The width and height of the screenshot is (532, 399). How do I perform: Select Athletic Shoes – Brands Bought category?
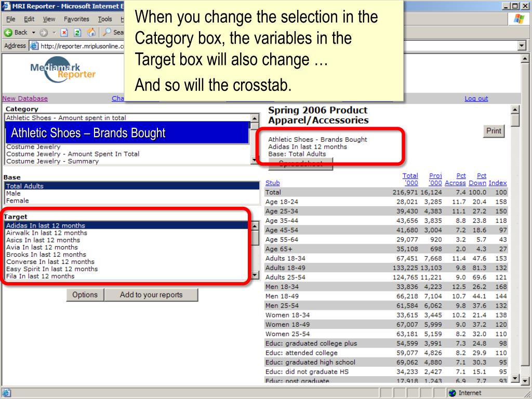click(x=128, y=133)
